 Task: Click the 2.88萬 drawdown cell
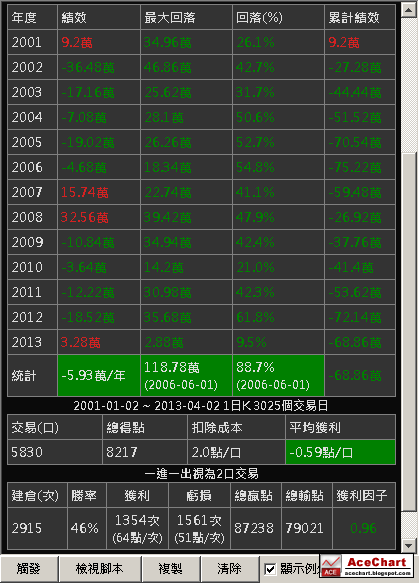tap(186, 342)
